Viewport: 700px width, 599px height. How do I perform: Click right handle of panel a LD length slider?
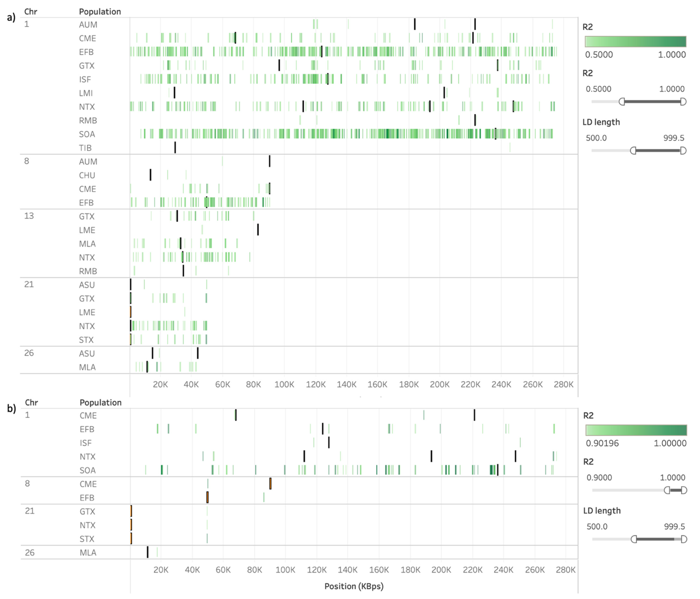coord(683,150)
